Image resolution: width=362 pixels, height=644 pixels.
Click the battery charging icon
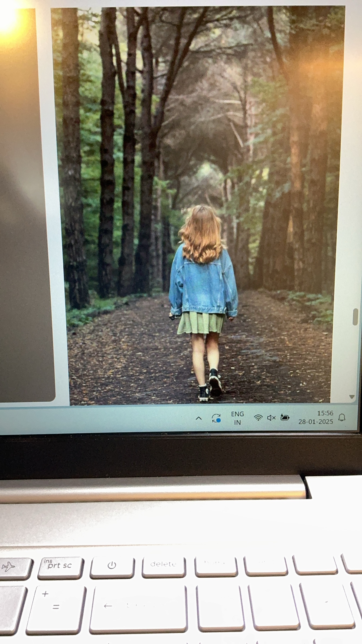tap(285, 417)
